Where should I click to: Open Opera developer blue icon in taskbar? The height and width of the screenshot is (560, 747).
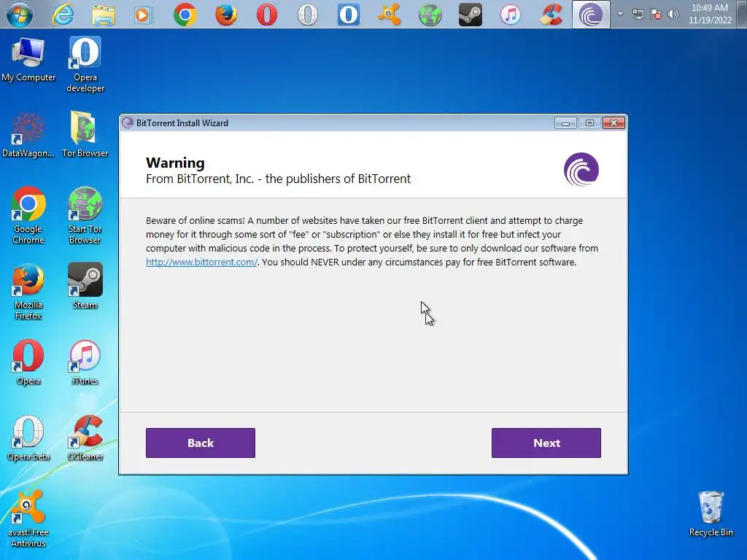pos(348,15)
